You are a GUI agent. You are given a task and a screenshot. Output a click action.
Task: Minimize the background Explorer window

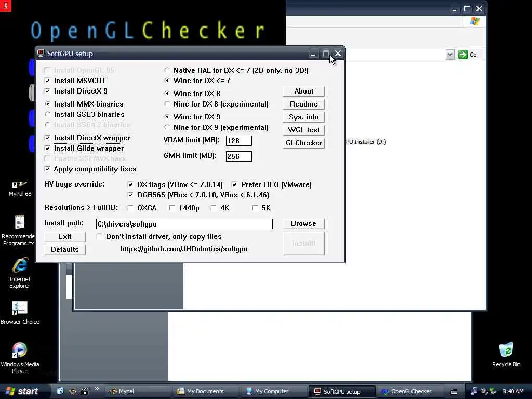pos(454,9)
